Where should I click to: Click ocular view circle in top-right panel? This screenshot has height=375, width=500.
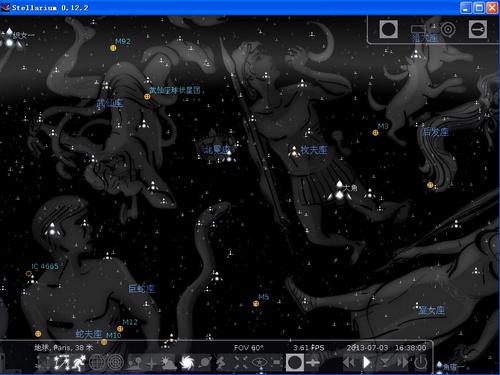tap(388, 29)
